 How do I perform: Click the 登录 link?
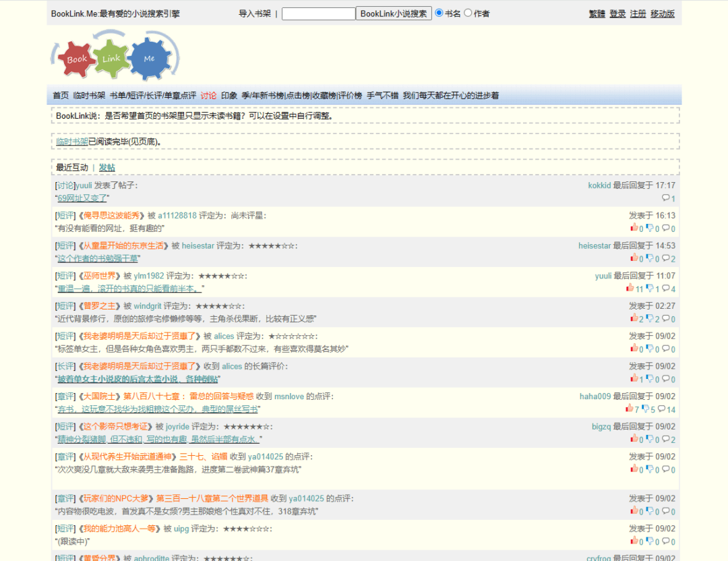coord(617,13)
